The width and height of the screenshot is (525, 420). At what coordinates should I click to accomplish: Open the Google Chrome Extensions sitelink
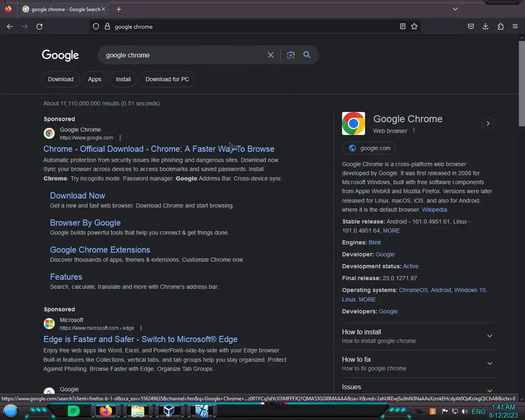[100, 250]
